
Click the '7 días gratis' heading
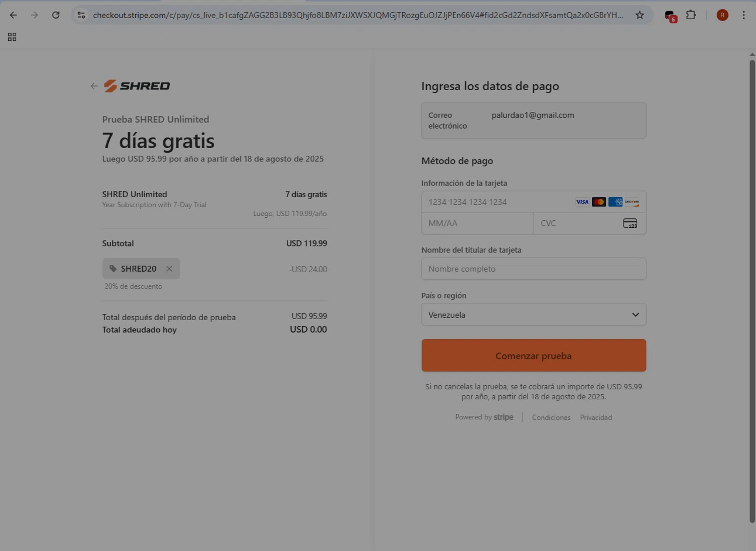point(158,141)
